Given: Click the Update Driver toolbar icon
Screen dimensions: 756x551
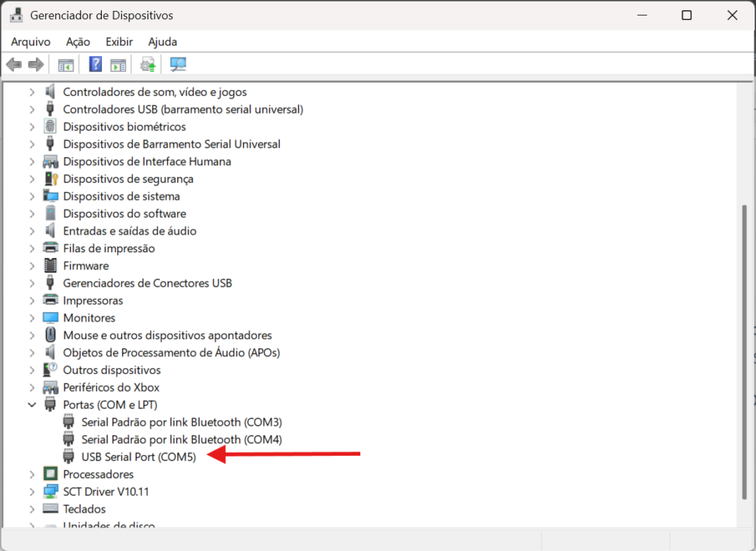Looking at the screenshot, I should [x=148, y=65].
